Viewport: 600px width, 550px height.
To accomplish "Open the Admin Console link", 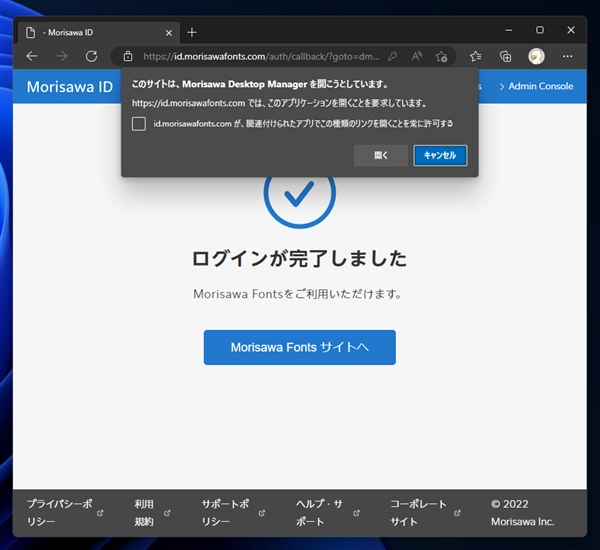I will coord(536,86).
